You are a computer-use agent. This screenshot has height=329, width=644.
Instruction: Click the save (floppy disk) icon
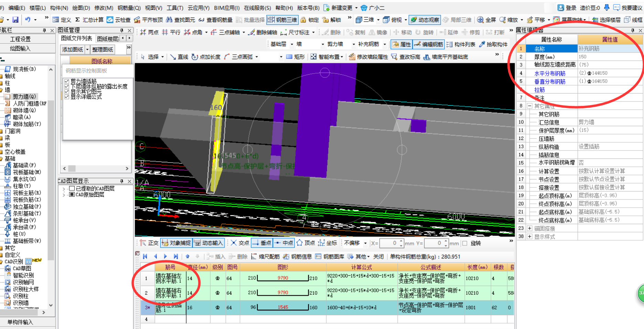[15, 20]
